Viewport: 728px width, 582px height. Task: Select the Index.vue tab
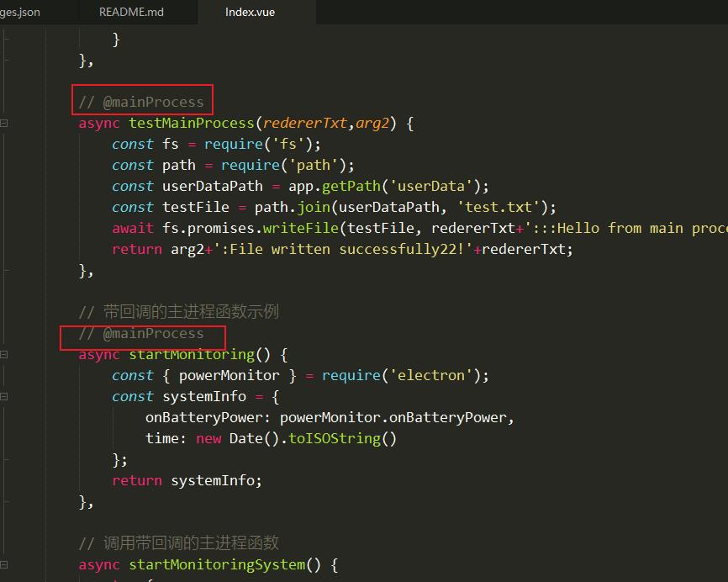coord(250,12)
